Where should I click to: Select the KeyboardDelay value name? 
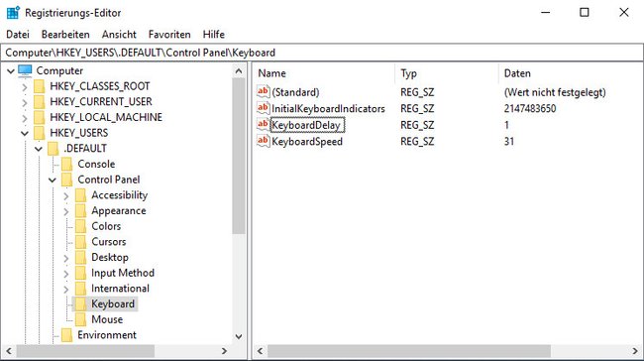click(x=307, y=125)
